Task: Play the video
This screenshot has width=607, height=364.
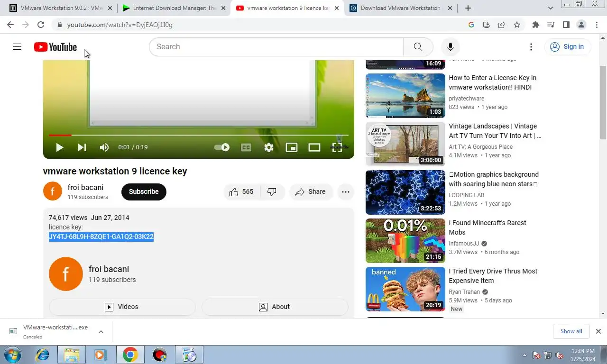Action: coord(59,147)
